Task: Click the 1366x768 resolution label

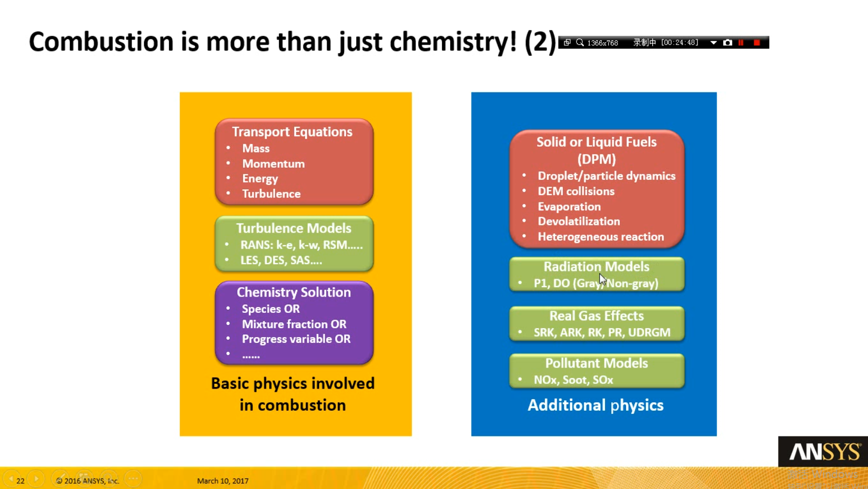Action: click(603, 43)
